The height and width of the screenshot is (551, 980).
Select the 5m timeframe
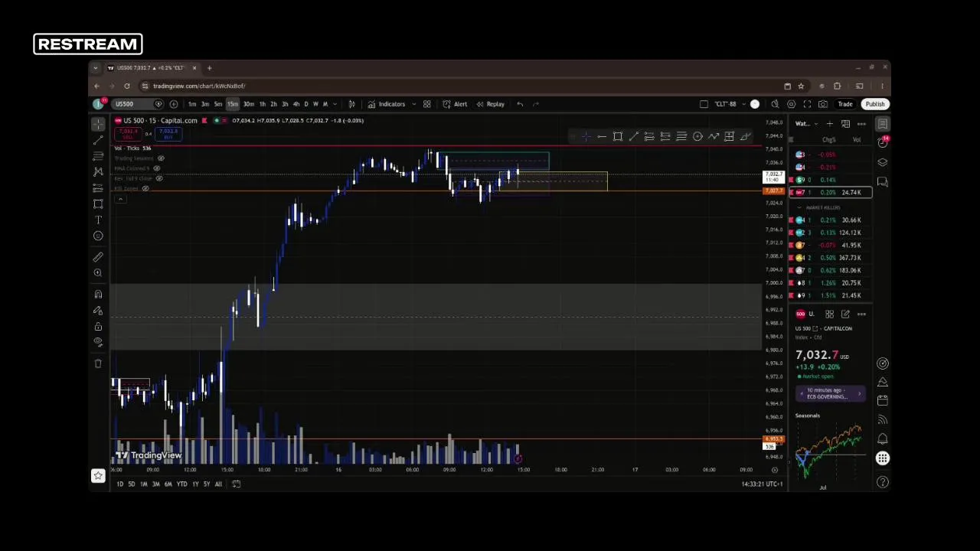click(218, 104)
